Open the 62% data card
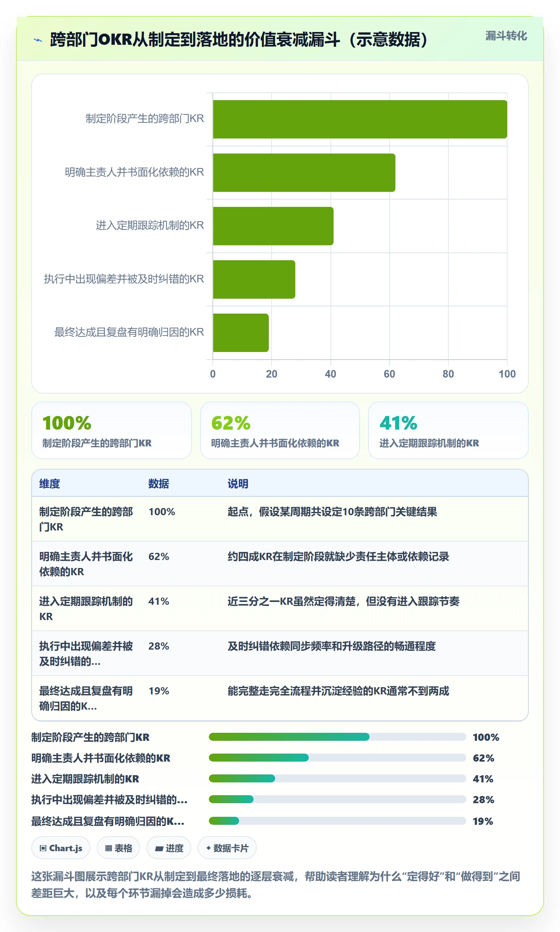Image resolution: width=560 pixels, height=932 pixels. tap(280, 430)
